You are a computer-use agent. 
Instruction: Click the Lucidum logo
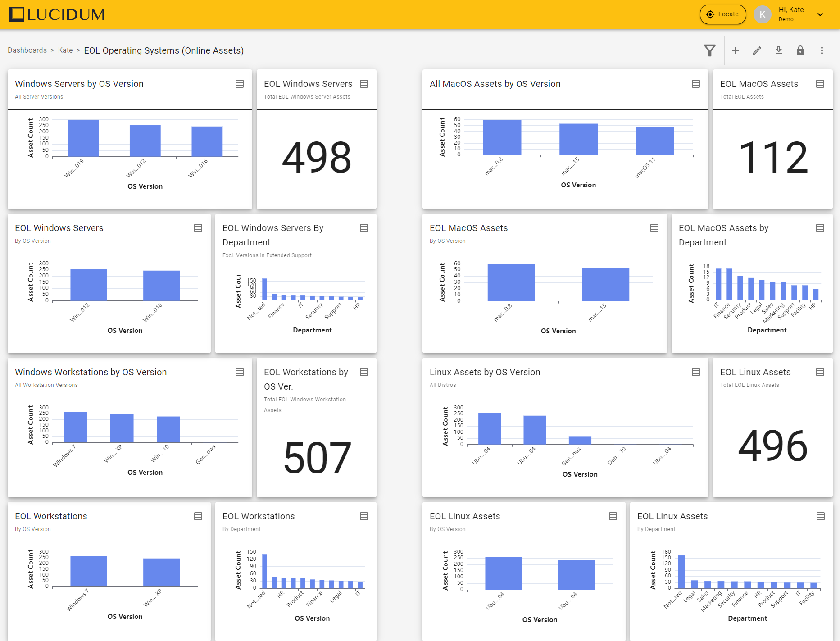(x=57, y=14)
